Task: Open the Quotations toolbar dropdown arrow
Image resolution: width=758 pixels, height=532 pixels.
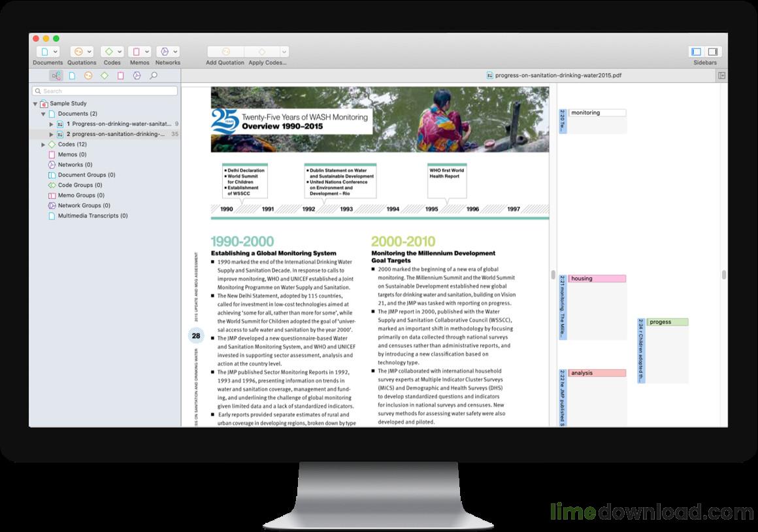Action: [x=90, y=52]
